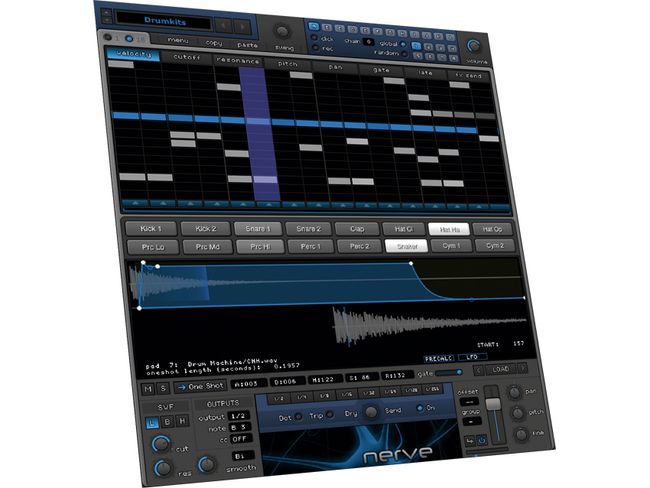Viewport: 650px width, 488px height.
Task: Mute the pad with M button
Action: tap(148, 388)
